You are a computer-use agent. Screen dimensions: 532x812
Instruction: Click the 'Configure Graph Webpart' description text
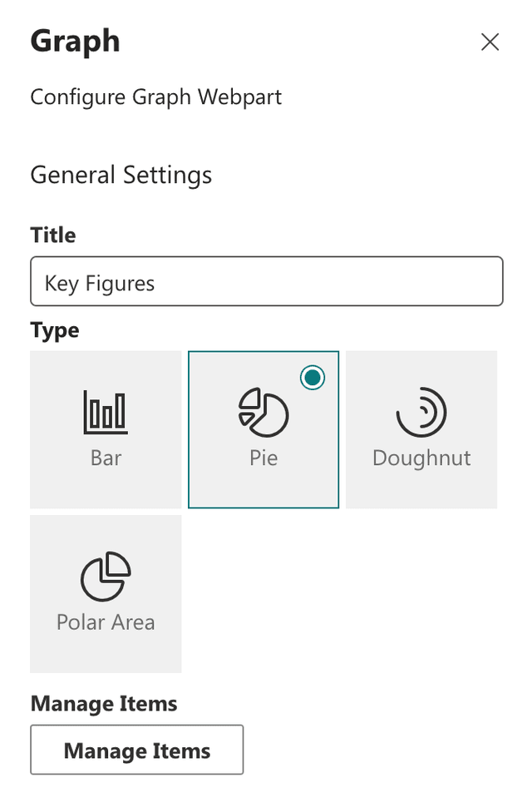pyautogui.click(x=156, y=97)
